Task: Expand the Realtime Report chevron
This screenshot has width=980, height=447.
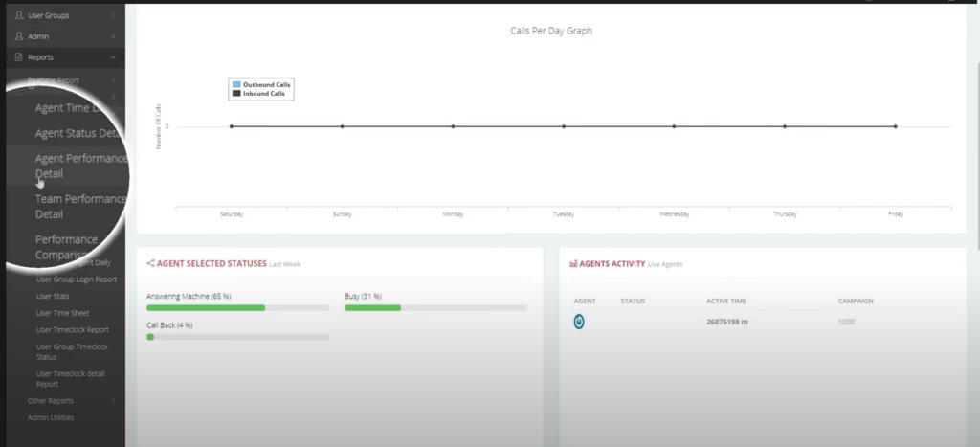Action: pos(113,80)
